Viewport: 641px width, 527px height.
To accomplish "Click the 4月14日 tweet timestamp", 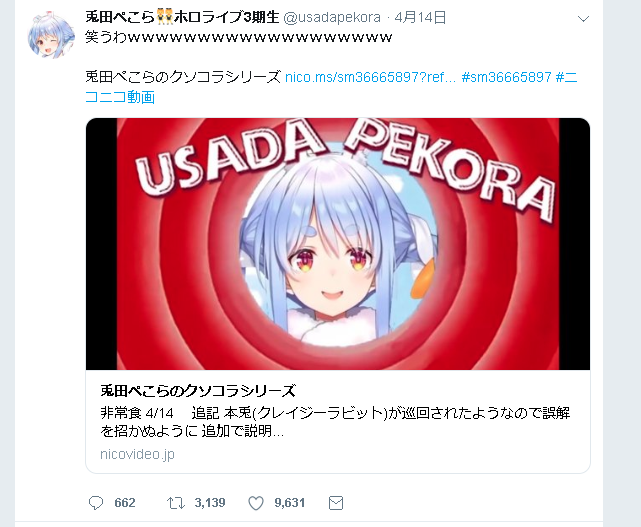I will (420, 18).
